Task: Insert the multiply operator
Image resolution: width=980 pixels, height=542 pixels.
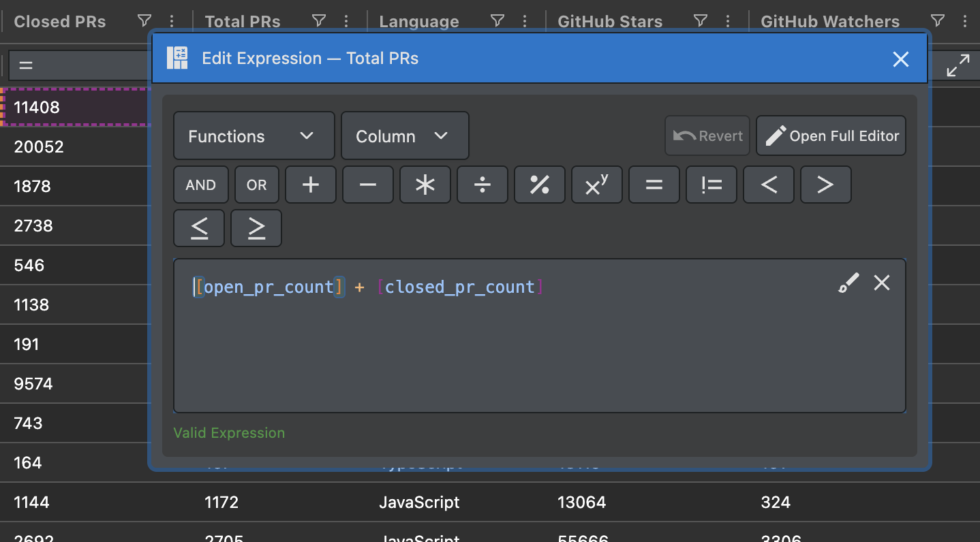Action: (425, 185)
